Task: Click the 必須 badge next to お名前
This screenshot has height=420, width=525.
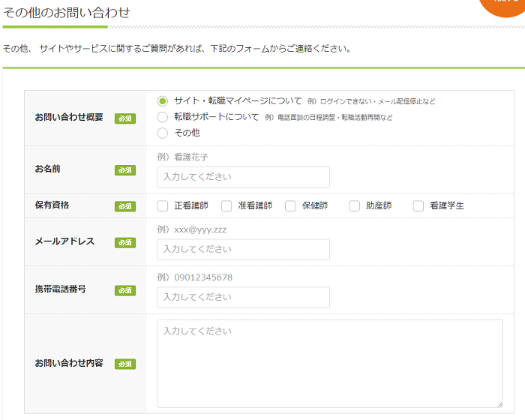Action: pyautogui.click(x=125, y=170)
